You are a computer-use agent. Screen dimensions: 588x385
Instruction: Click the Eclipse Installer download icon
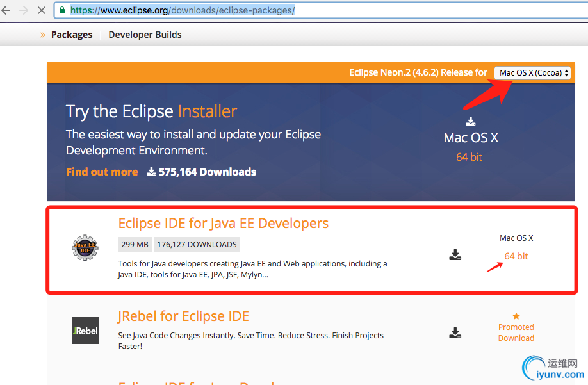(x=470, y=121)
